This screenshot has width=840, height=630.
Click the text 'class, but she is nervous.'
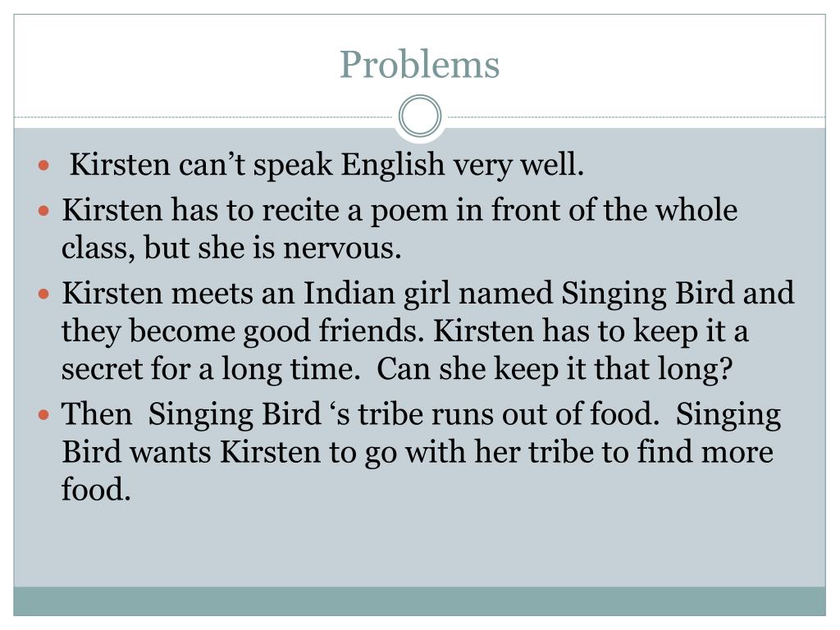coord(231,248)
